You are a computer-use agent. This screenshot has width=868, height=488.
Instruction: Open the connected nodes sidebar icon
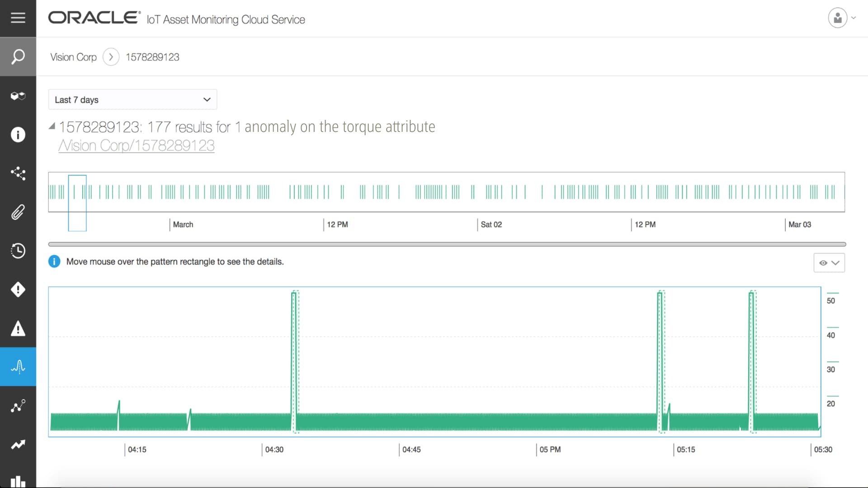click(18, 173)
